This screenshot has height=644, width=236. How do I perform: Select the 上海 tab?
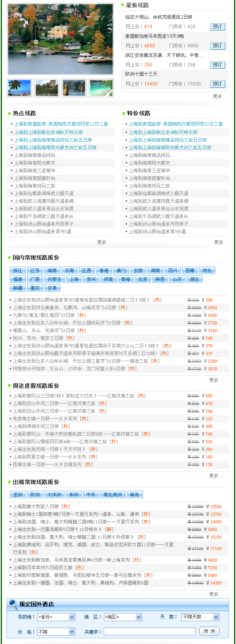coord(74,279)
